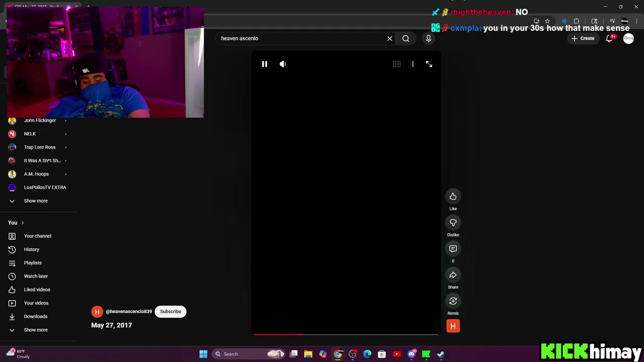Open the 65°F Cloudy weather widget
Image resolution: width=644 pixels, height=362 pixels.
(x=18, y=354)
